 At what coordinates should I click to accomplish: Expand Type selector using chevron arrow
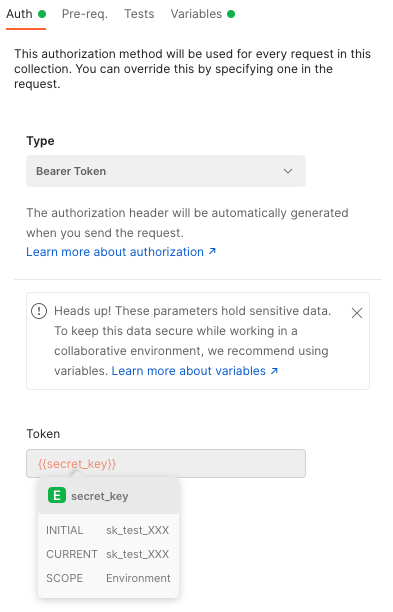pos(288,171)
